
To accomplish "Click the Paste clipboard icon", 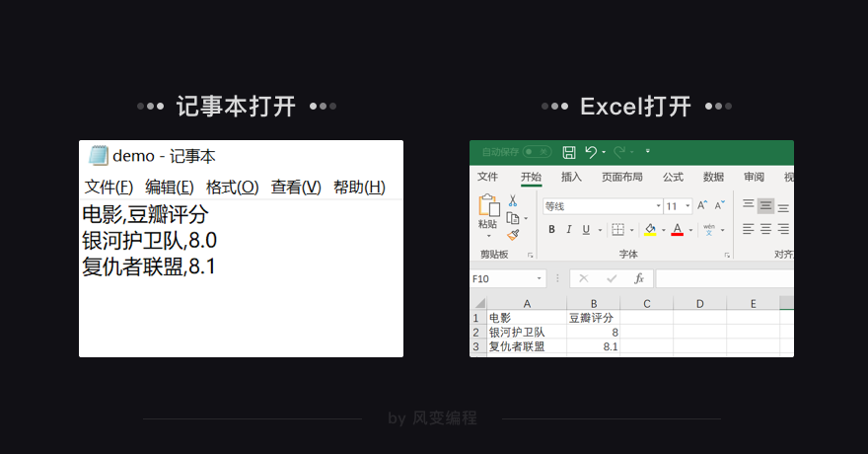I will (x=489, y=205).
